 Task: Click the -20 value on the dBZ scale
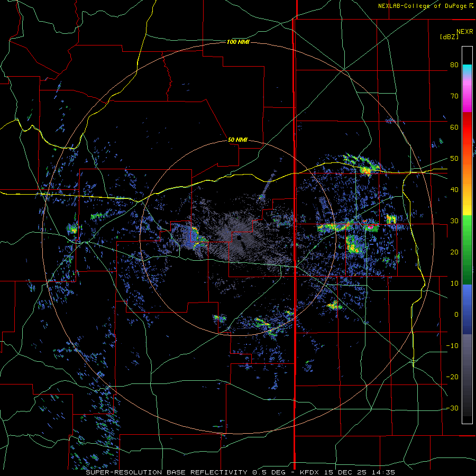(x=452, y=377)
